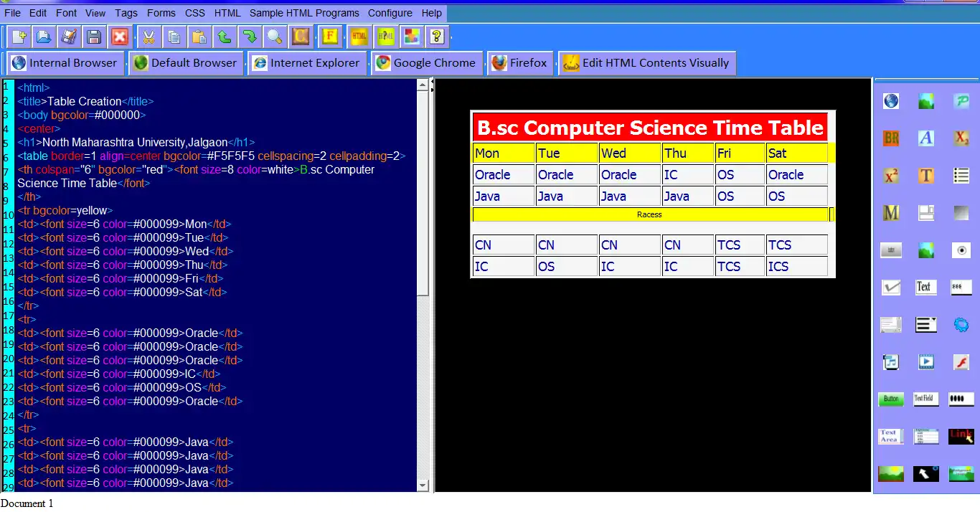Preview in Internal Browser
Viewport: 980px width, 512px height.
65,63
